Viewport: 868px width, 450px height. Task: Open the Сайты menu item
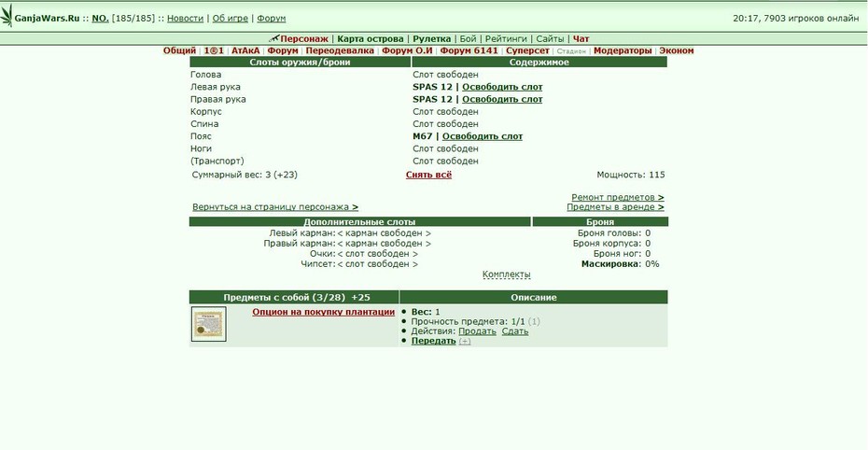[550, 39]
